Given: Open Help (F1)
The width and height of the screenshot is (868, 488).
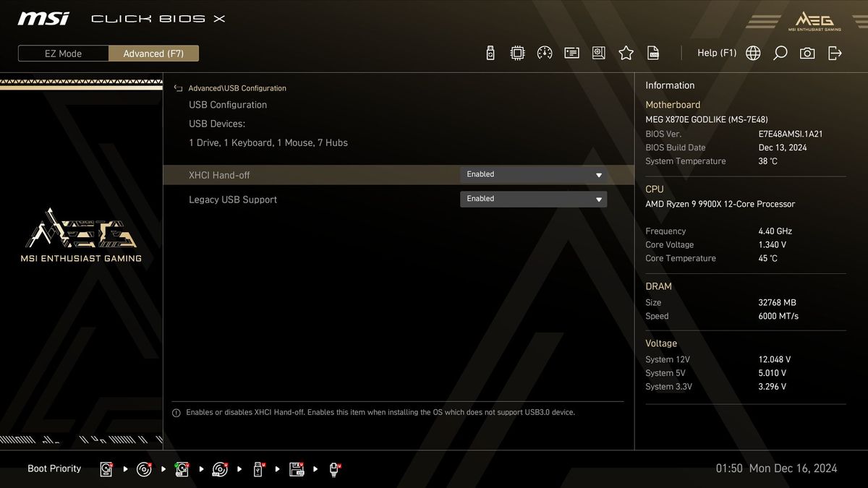Looking at the screenshot, I should point(717,53).
